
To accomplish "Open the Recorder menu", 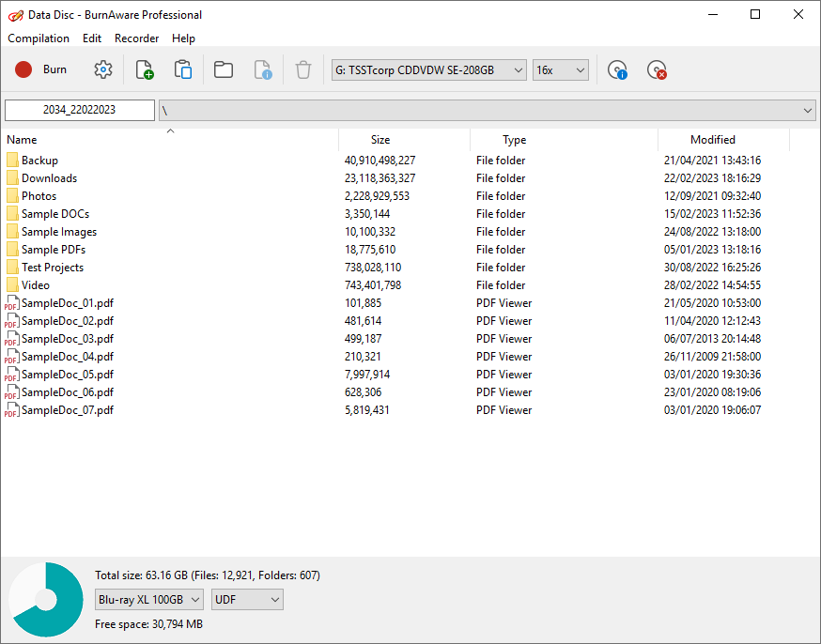I will coord(136,38).
